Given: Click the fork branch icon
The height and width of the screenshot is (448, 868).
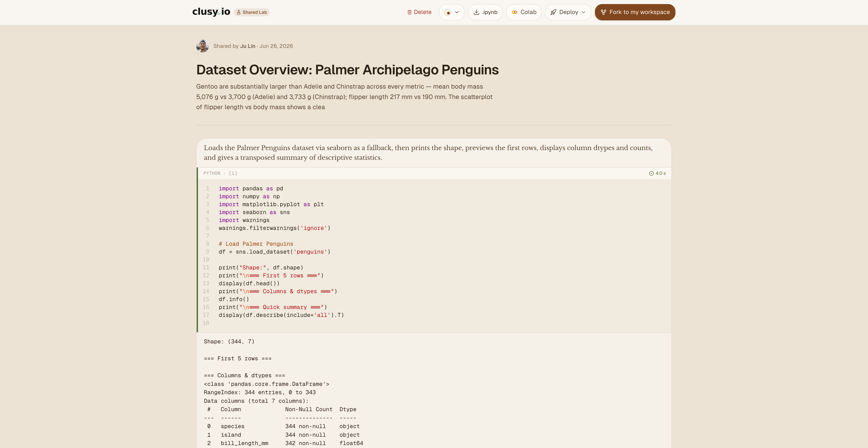Looking at the screenshot, I should 603,12.
